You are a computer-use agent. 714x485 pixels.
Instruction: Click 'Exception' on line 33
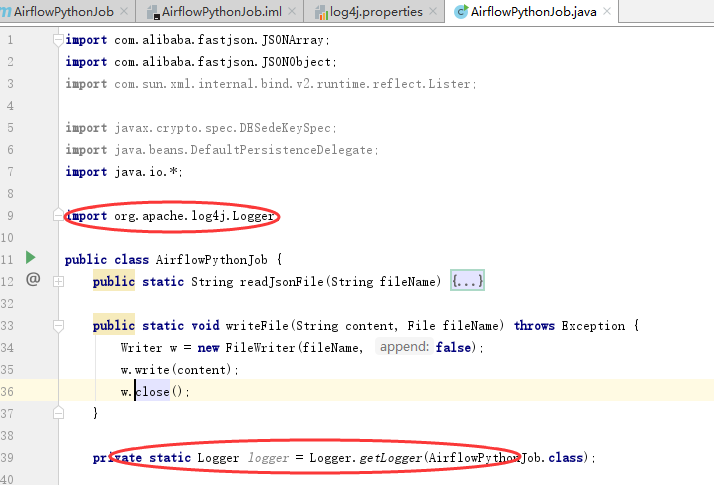pyautogui.click(x=593, y=326)
